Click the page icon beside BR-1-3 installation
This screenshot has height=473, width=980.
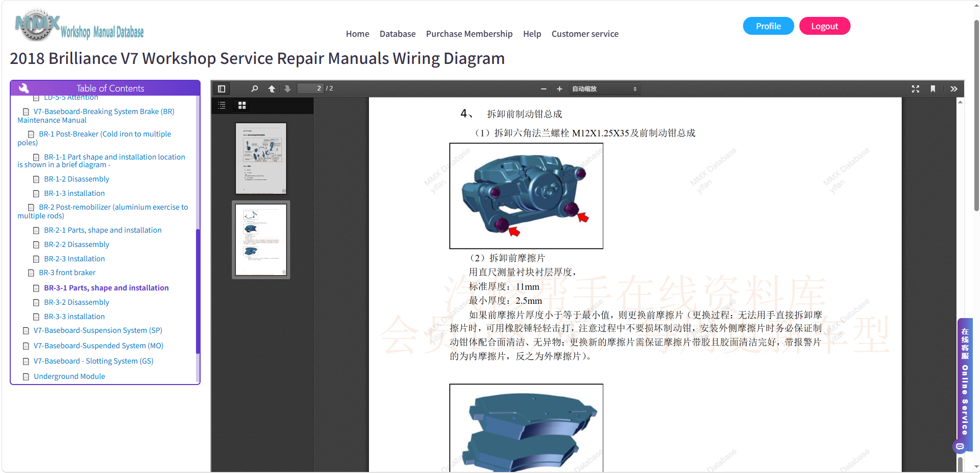(36, 194)
